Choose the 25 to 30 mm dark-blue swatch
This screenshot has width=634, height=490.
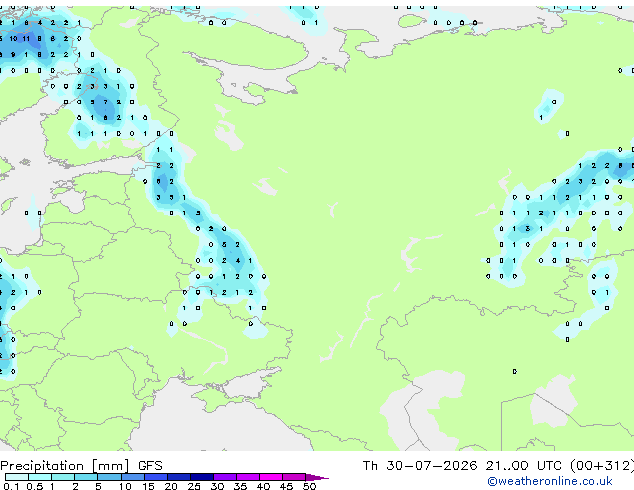[202, 477]
